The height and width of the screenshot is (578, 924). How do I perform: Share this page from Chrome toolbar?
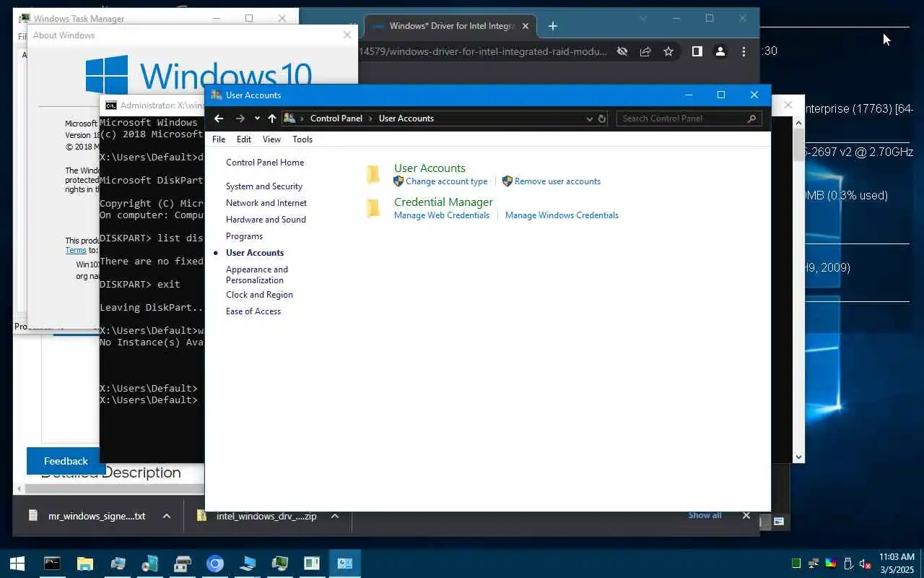click(x=645, y=51)
